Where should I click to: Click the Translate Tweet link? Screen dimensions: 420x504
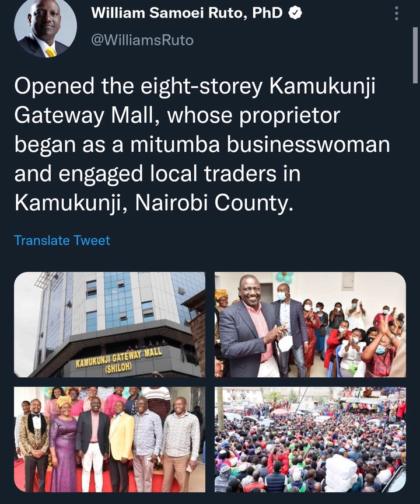pos(62,241)
